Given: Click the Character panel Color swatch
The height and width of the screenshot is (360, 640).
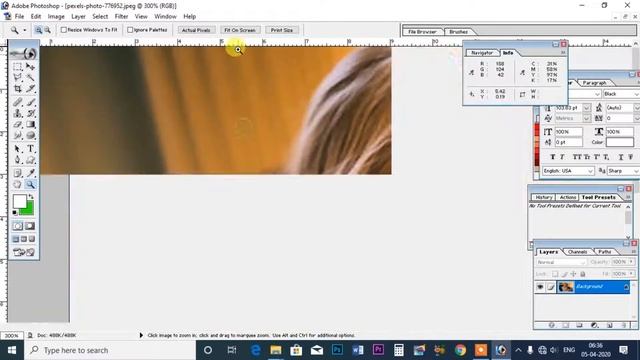Looking at the screenshot, I should point(620,142).
